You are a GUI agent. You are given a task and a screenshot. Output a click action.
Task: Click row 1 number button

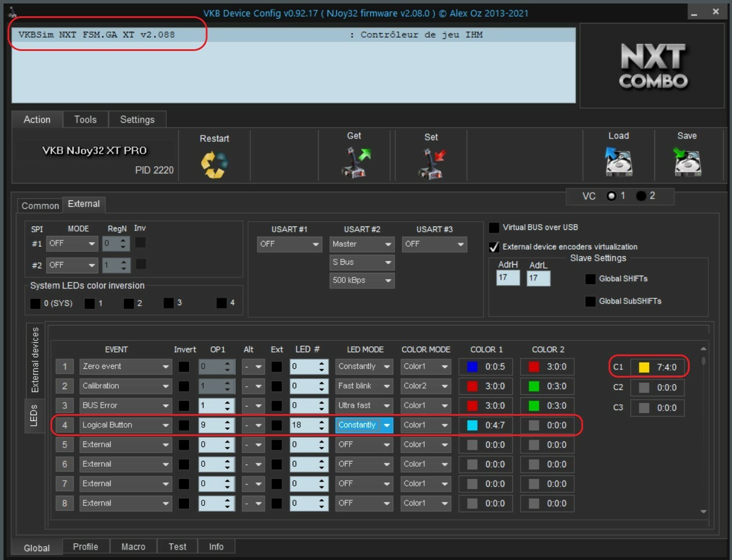(64, 367)
